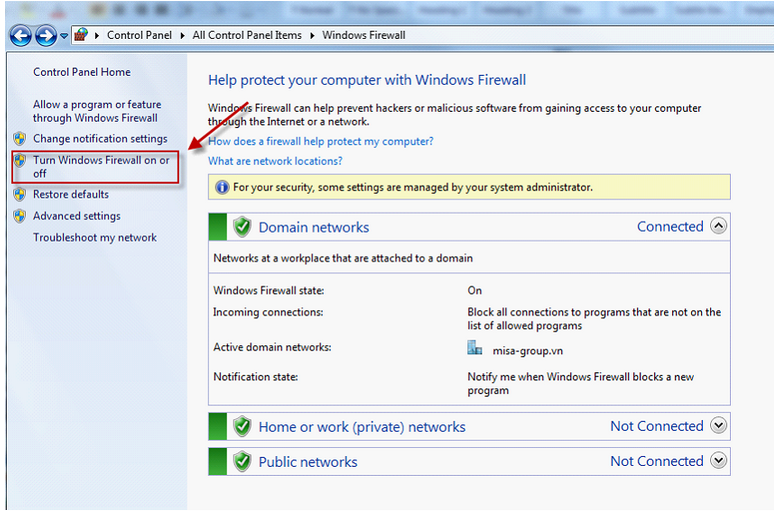
Task: Open the recent pages dropdown arrow
Action: tap(64, 36)
